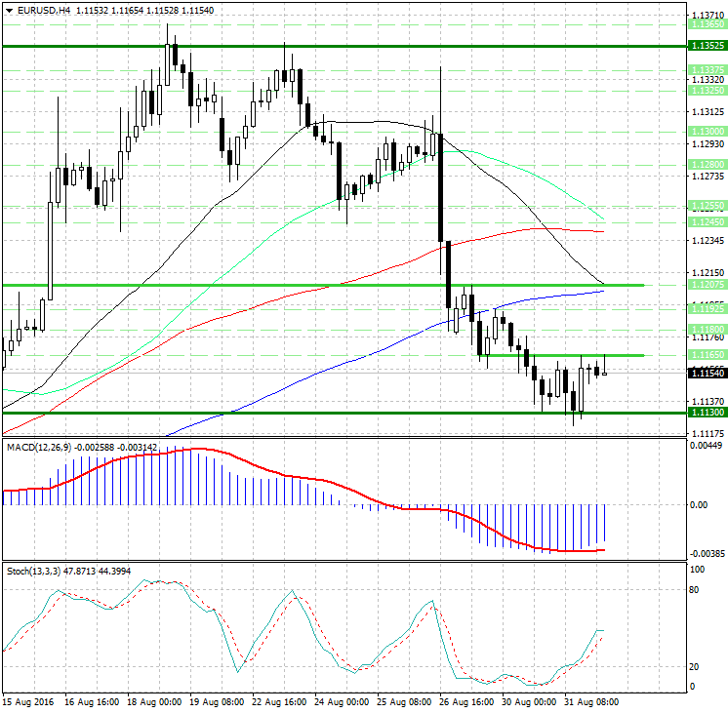
Task: Click the MACD scale value 0.00449
Action: (707, 446)
